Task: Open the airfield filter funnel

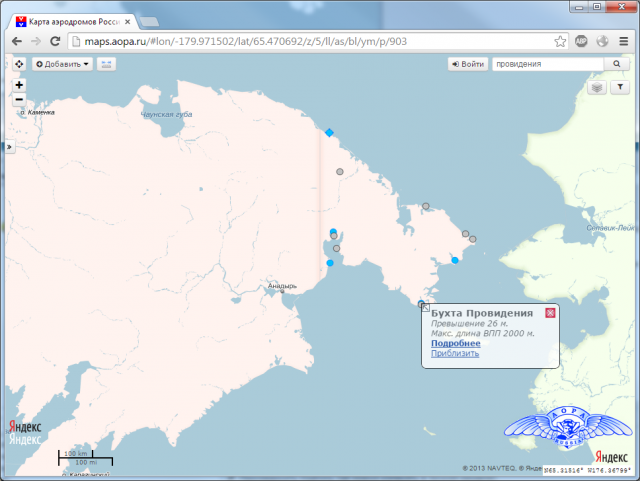Action: click(620, 88)
